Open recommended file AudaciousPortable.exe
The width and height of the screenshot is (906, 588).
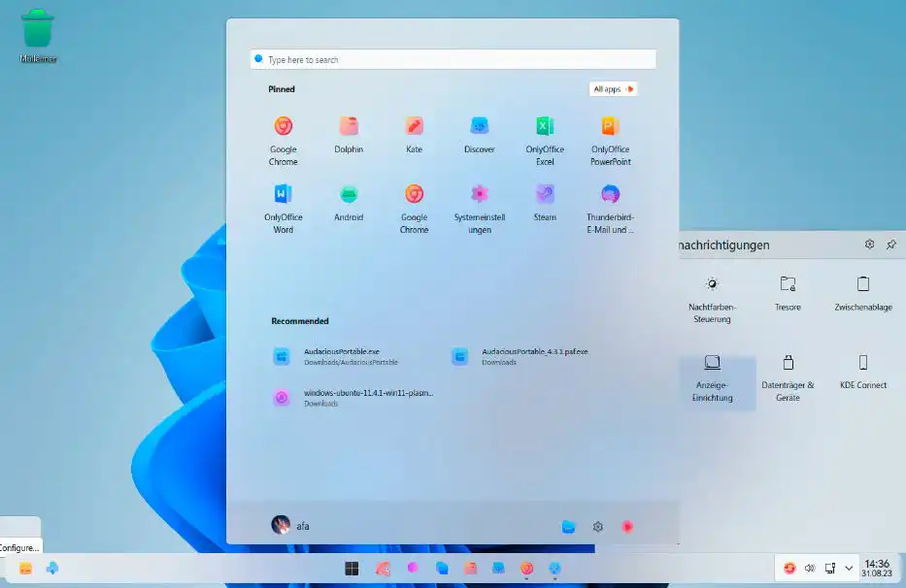point(336,356)
